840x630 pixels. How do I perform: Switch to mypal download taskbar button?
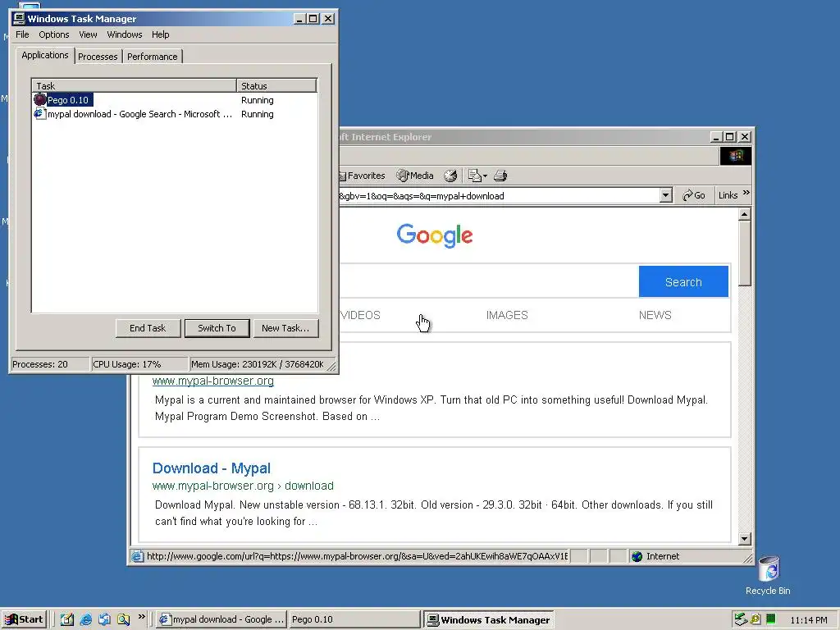pos(221,620)
